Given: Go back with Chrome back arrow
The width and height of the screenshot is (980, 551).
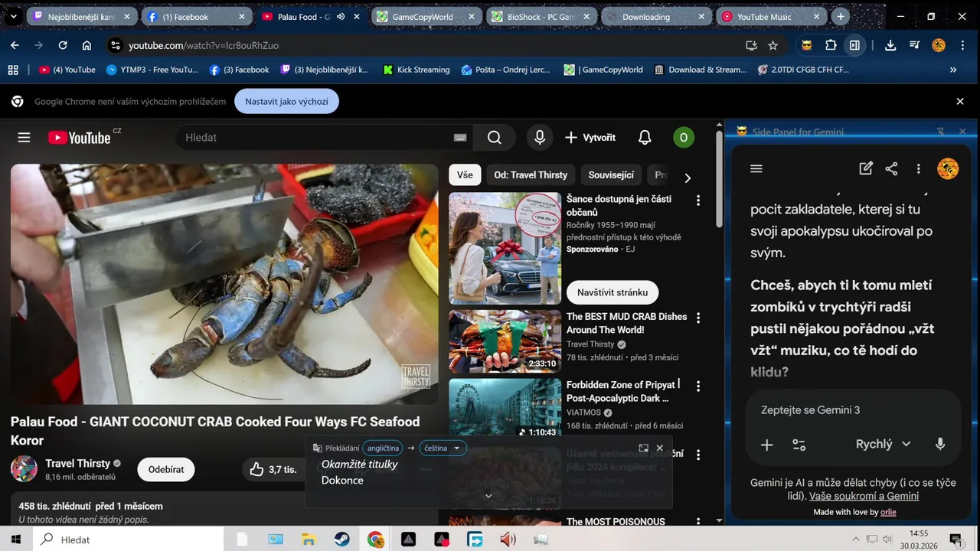Looking at the screenshot, I should [x=15, y=45].
